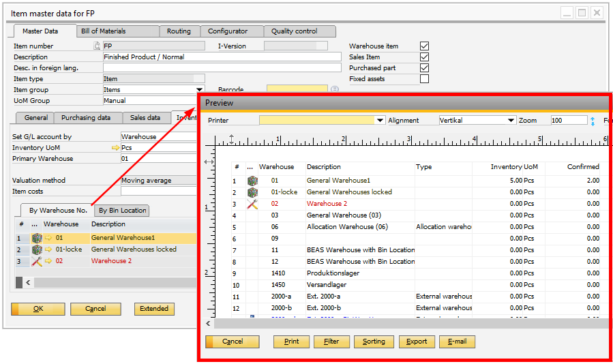The height and width of the screenshot is (364, 613).
Task: Open the Printer dropdown in Preview
Action: 380,121
